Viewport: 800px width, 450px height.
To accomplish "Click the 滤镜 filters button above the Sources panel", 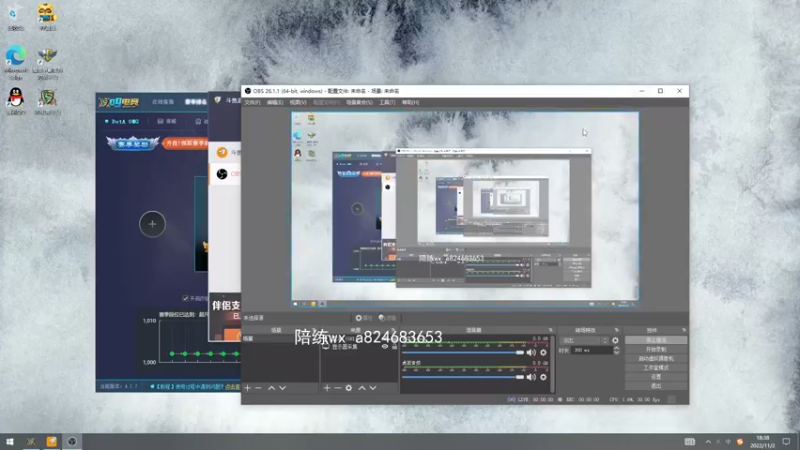I will (x=387, y=318).
